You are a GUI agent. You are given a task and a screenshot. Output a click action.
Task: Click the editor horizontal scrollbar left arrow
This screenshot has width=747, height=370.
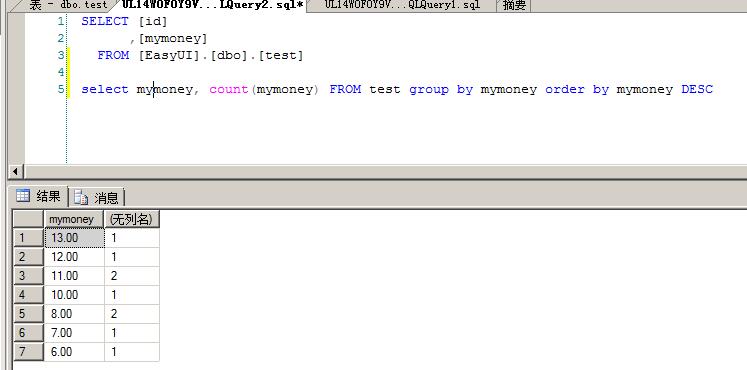pyautogui.click(x=16, y=171)
